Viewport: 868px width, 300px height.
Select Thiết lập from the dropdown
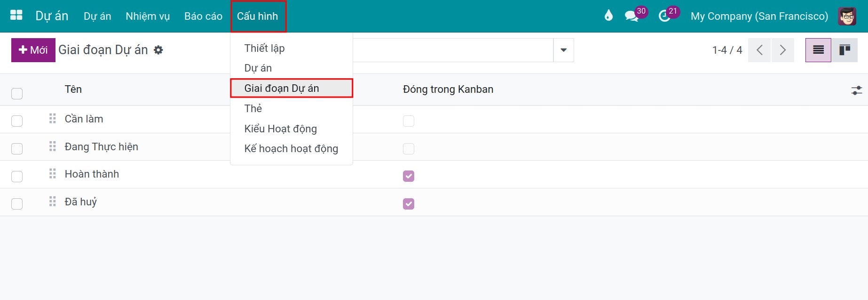click(292, 48)
